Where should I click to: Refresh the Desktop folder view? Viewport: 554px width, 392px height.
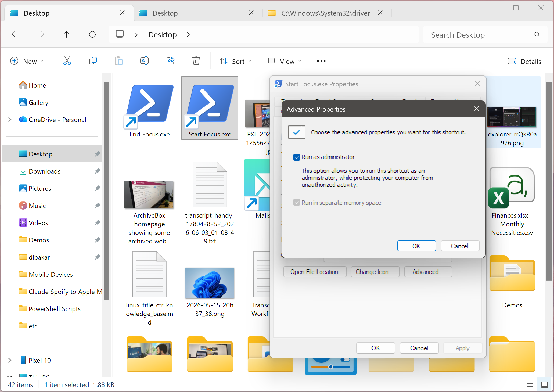coord(92,34)
